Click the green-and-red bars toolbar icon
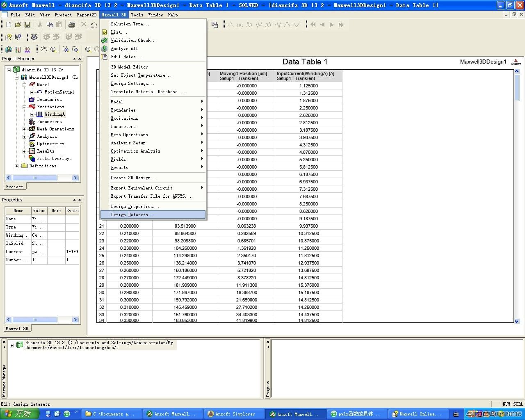Viewport: 525px width, 420px height. coord(18,49)
